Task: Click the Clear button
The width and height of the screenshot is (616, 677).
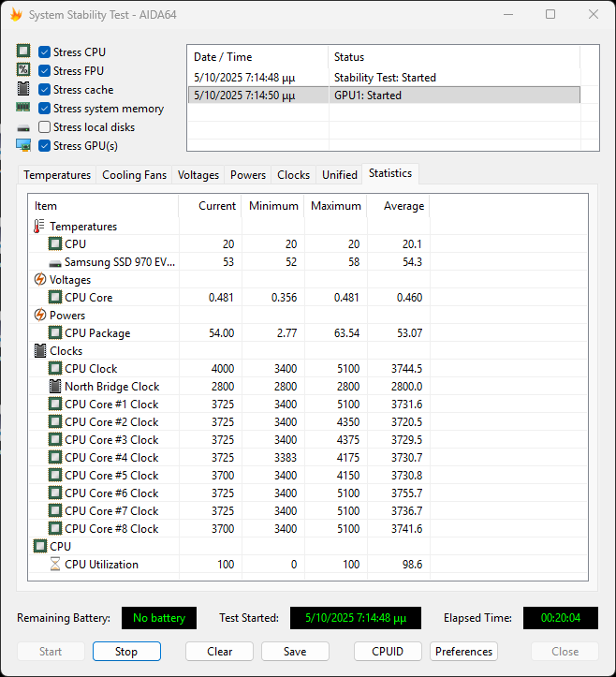Action: (x=219, y=651)
